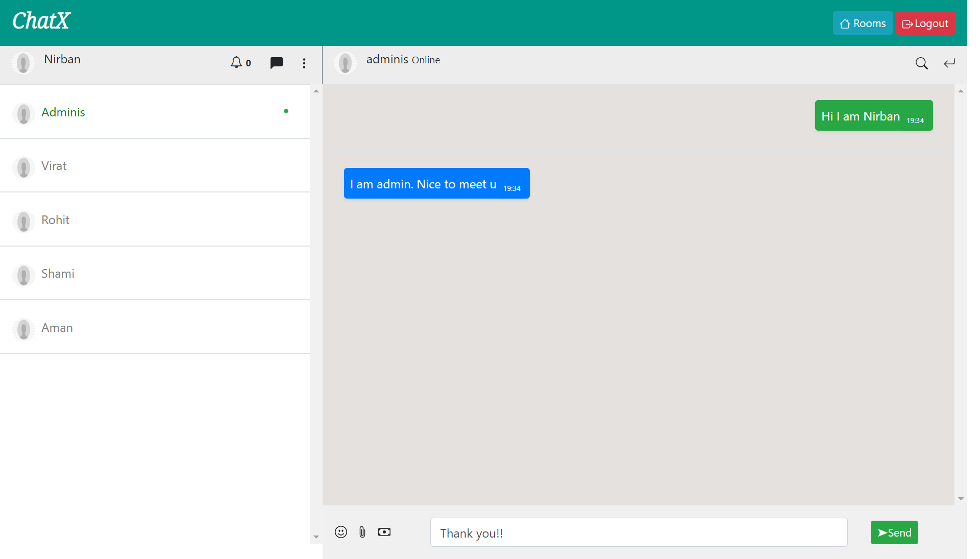Open the emoji picker smiley icon
This screenshot has width=980, height=559.
click(341, 532)
